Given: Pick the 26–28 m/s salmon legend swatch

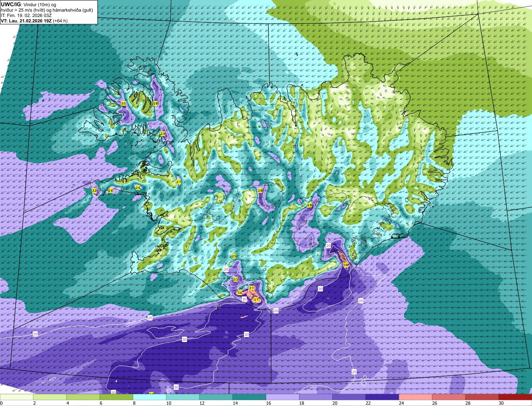Looking at the screenshot, I should coord(449,397).
